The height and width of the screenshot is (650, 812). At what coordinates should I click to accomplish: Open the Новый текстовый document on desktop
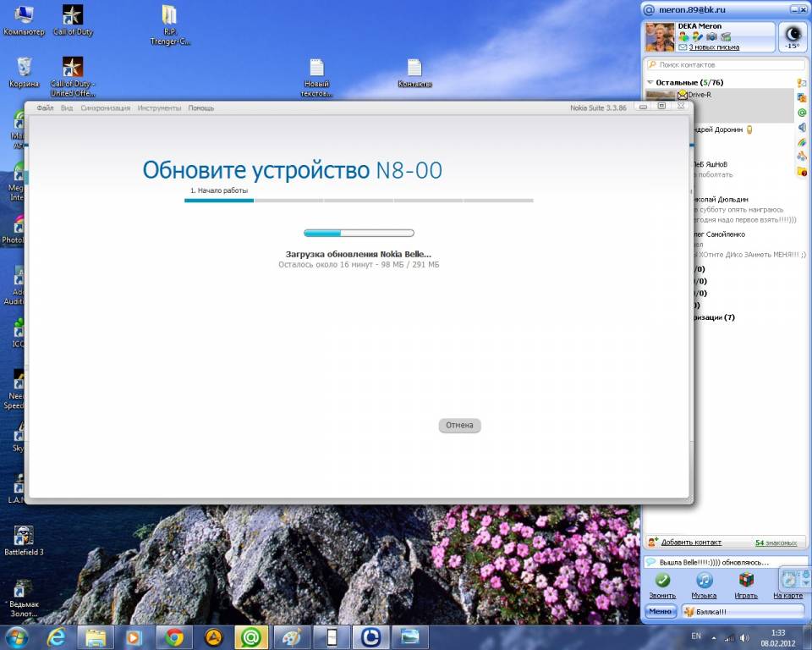(x=316, y=78)
